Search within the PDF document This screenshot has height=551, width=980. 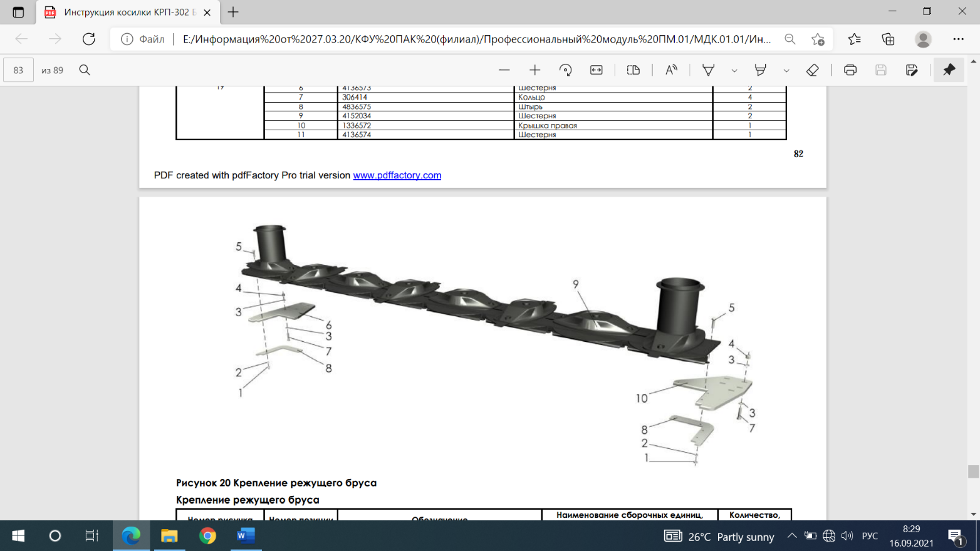point(85,70)
